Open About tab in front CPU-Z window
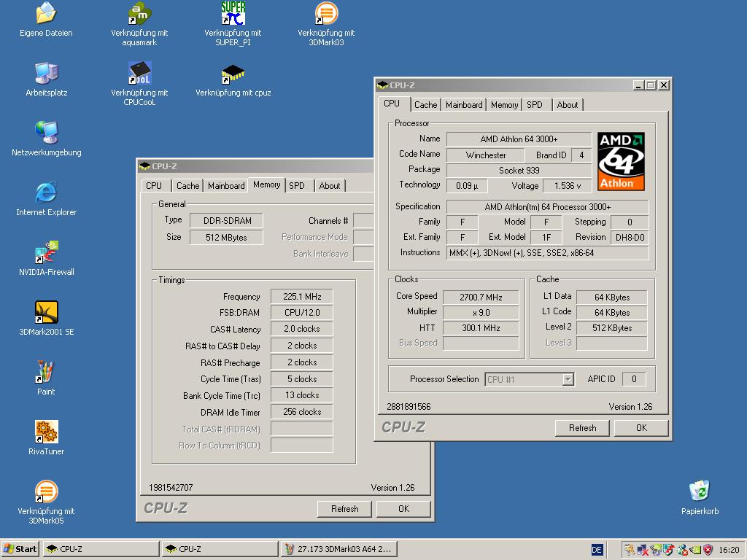Screen dimensions: 747x560 [568, 105]
